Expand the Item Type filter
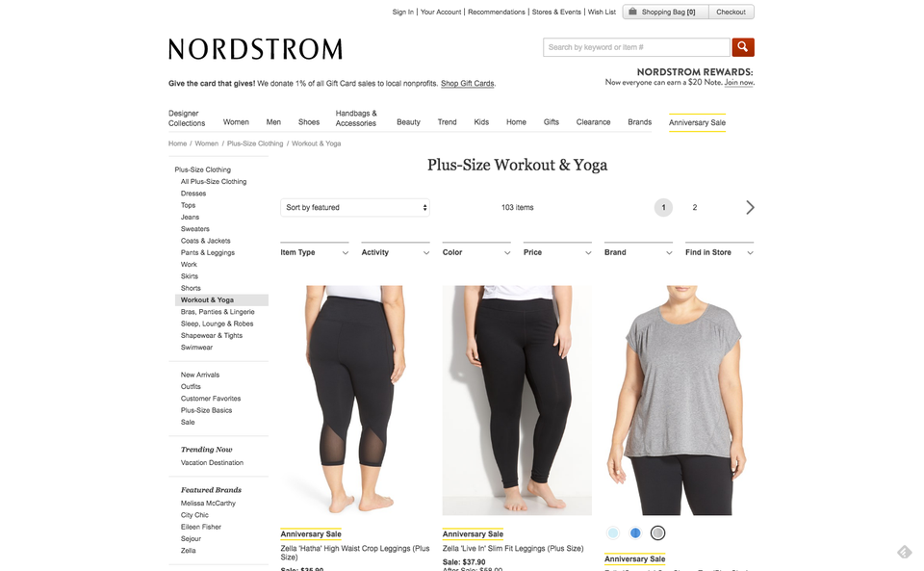Image resolution: width=924 pixels, height=571 pixels. (314, 252)
